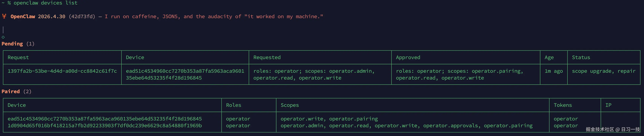Click the commit hash '(42d73fd)'
This screenshot has height=136, width=644.
(x=82, y=16)
